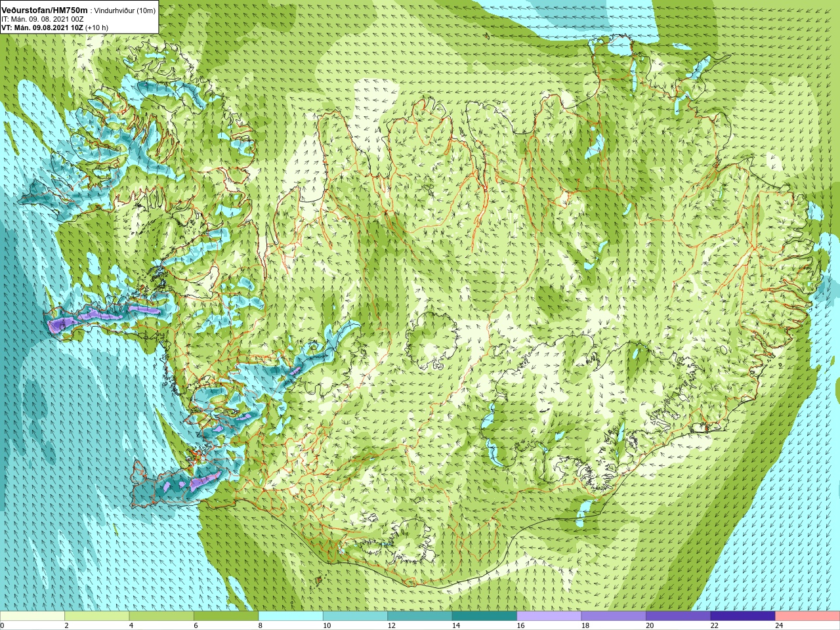Click the purple 18–20 legend swatch
840x630 pixels.
point(614,616)
